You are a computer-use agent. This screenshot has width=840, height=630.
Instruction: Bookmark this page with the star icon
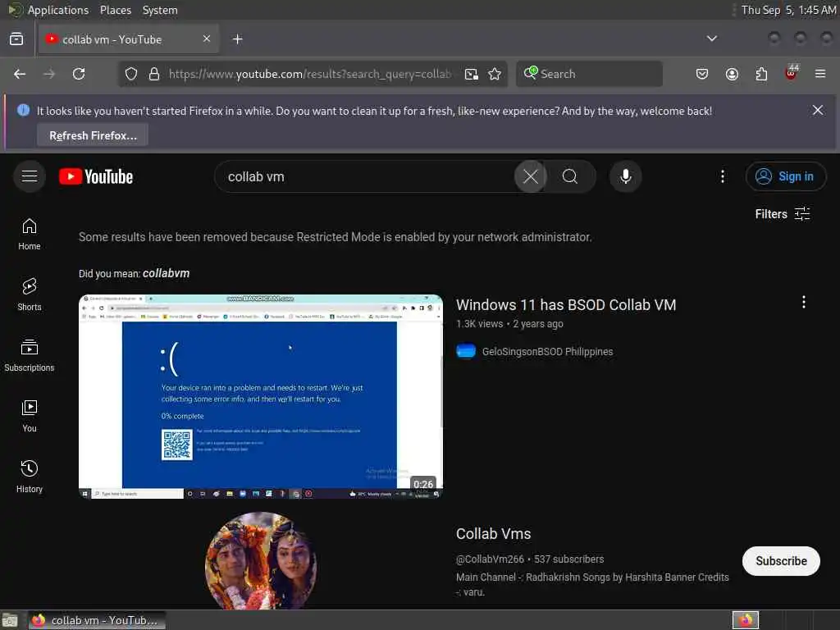495,74
